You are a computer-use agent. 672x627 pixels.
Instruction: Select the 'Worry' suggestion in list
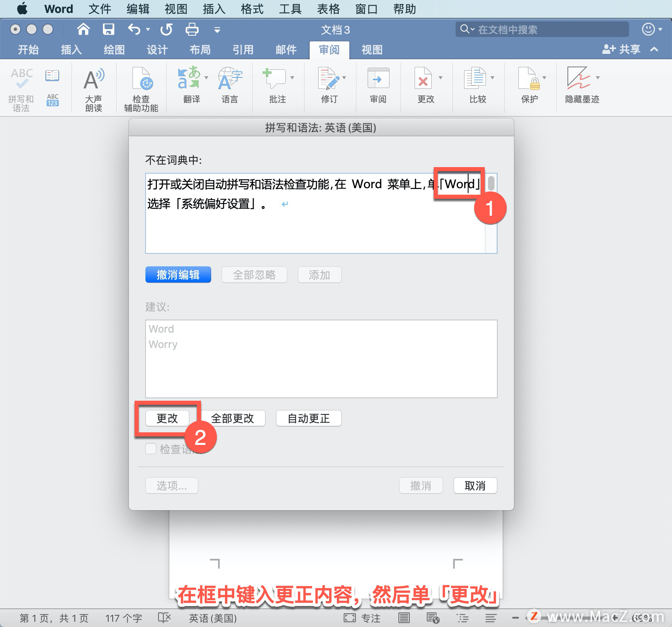click(163, 344)
